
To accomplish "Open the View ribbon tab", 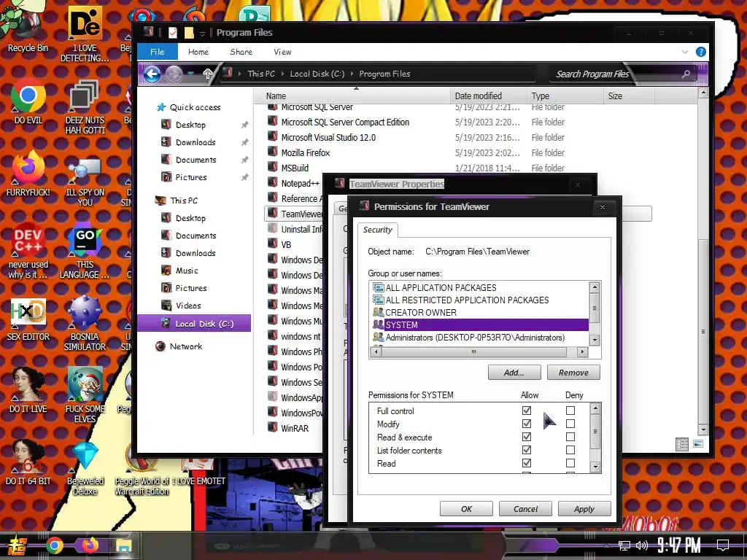I will [x=282, y=52].
